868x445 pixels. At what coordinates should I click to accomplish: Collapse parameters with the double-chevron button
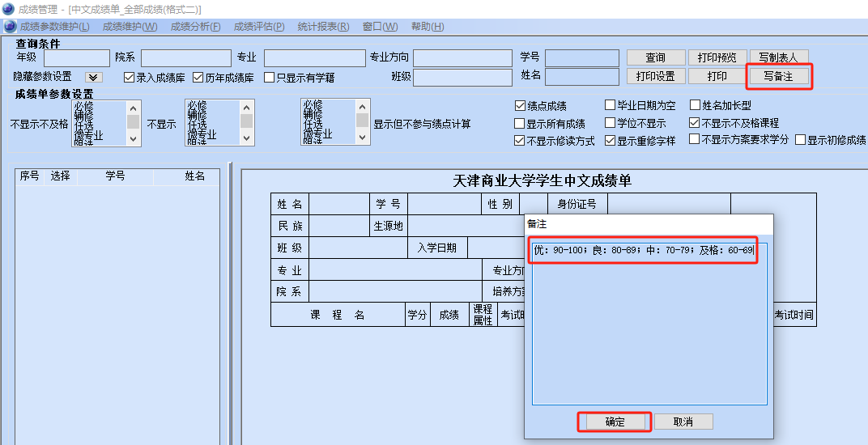coord(93,77)
